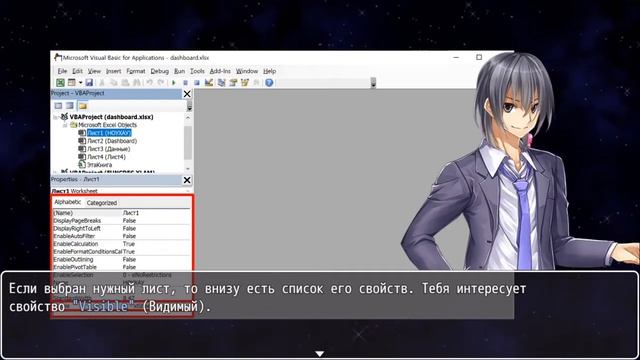Click the Project Explorer toolbar icon
The image size is (640, 360).
point(221,83)
